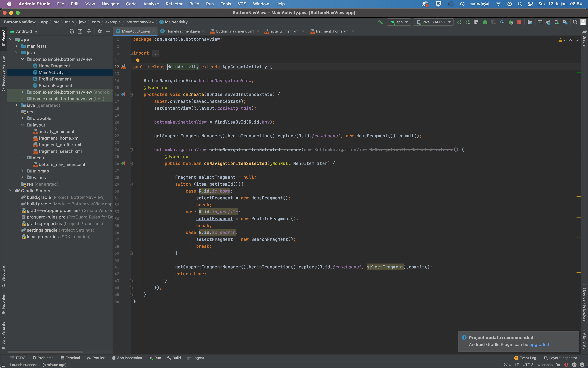This screenshot has height=368, width=588.
Task: Collapse the res folder
Action: [17, 112]
